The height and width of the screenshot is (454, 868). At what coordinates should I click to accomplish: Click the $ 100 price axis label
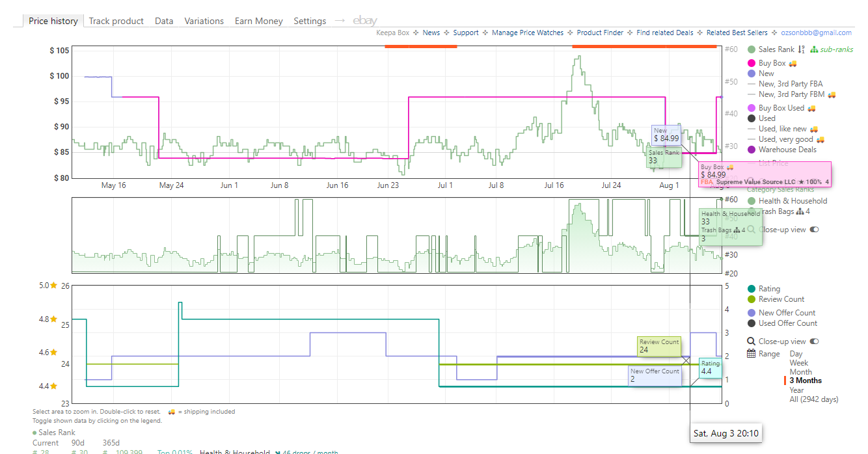(x=59, y=75)
